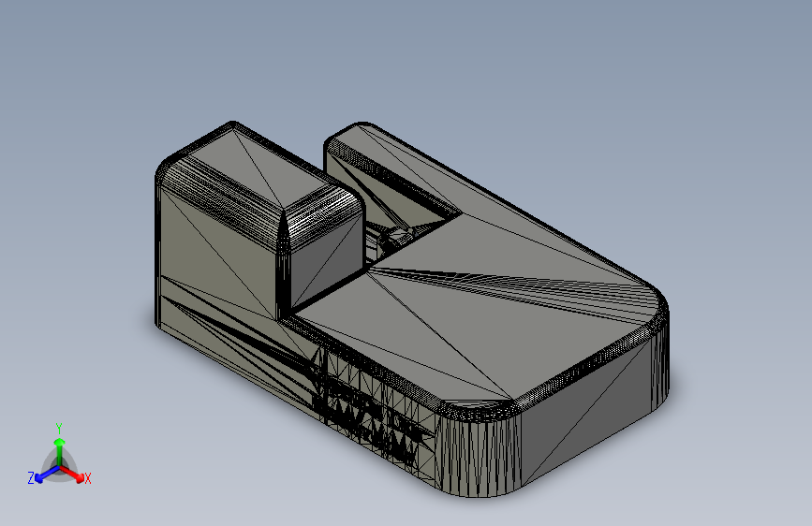Click the blue Z axis arrow on triad
The image size is (812, 526).
coord(47,474)
